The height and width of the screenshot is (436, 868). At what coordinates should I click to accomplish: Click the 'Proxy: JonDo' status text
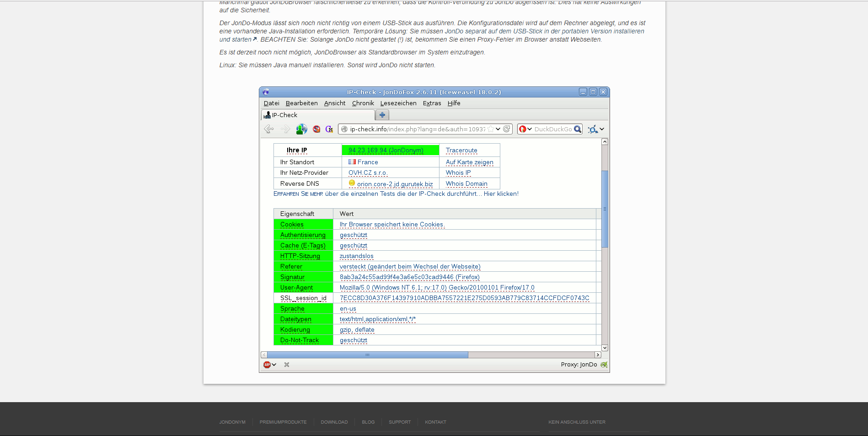click(x=579, y=365)
